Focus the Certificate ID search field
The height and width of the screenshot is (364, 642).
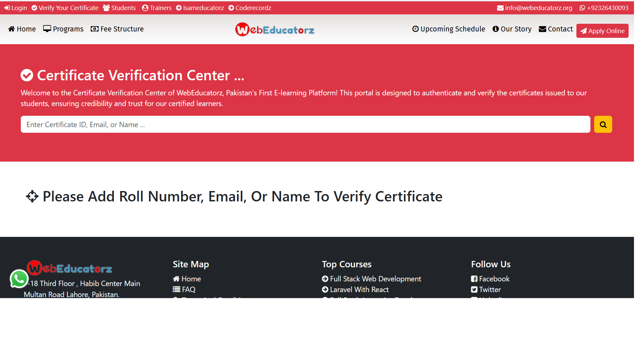(305, 124)
